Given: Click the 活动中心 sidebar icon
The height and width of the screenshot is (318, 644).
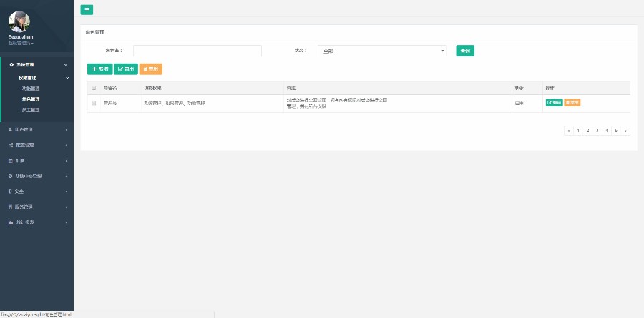Looking at the screenshot, I should tap(11, 176).
